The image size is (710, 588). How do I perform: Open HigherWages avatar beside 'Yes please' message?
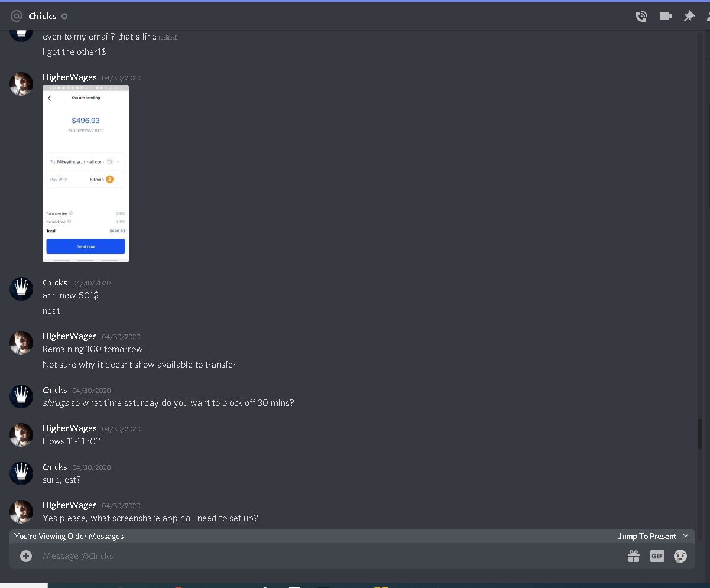tap(21, 511)
